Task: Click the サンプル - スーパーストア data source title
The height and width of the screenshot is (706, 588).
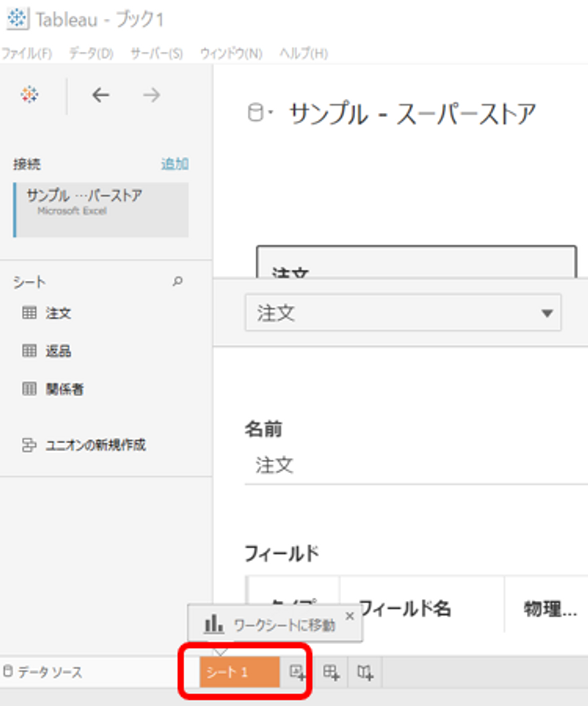Action: tap(412, 114)
